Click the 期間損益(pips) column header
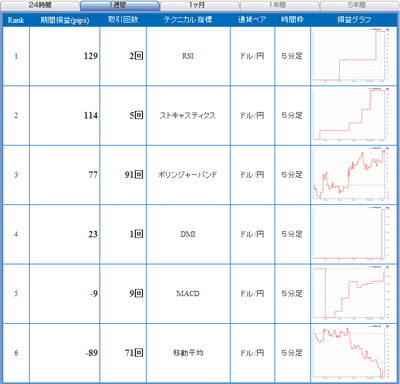 click(x=65, y=20)
